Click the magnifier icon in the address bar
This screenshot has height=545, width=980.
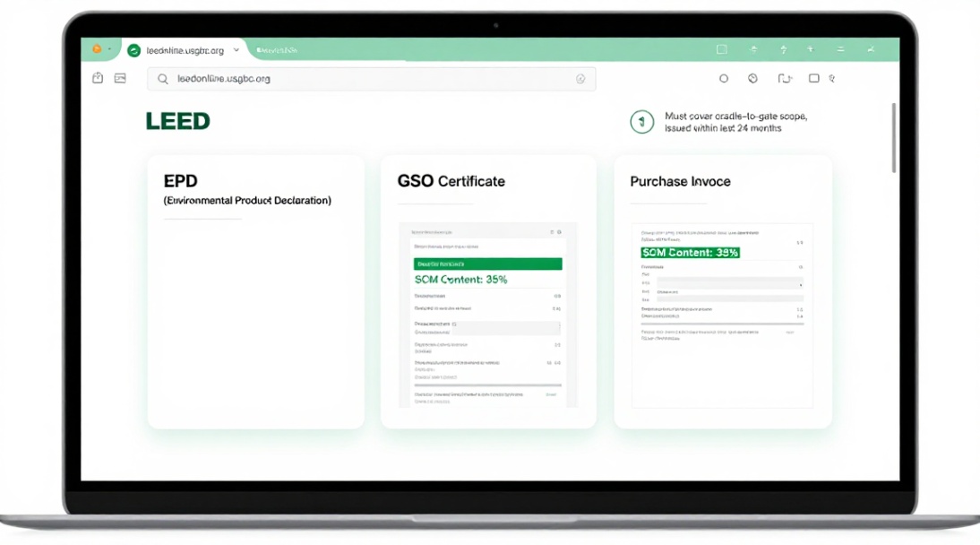(162, 79)
